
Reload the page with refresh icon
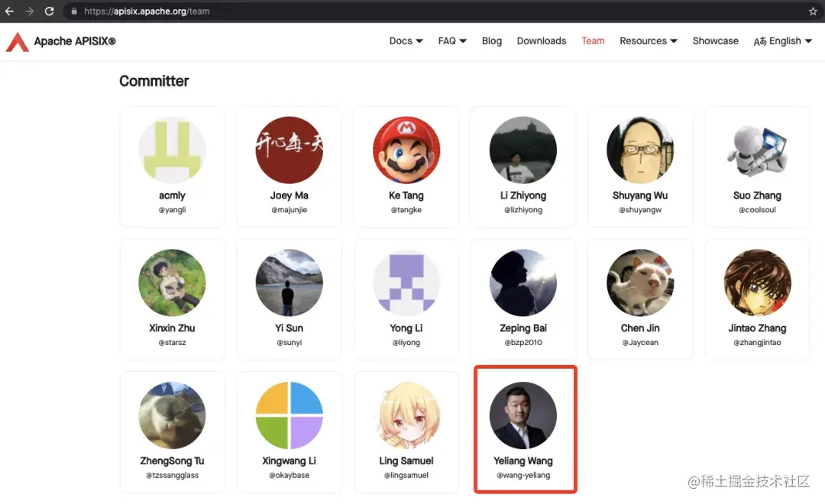(49, 11)
